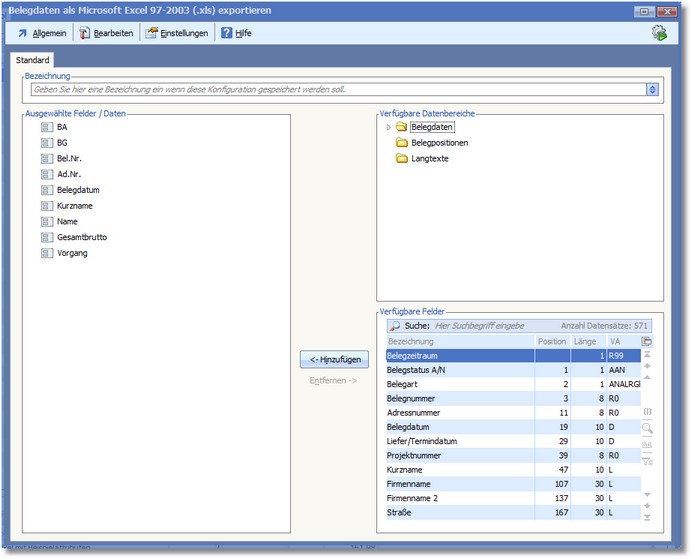692x559 pixels.
Task: Switch to the Standard tab
Action: (32, 61)
